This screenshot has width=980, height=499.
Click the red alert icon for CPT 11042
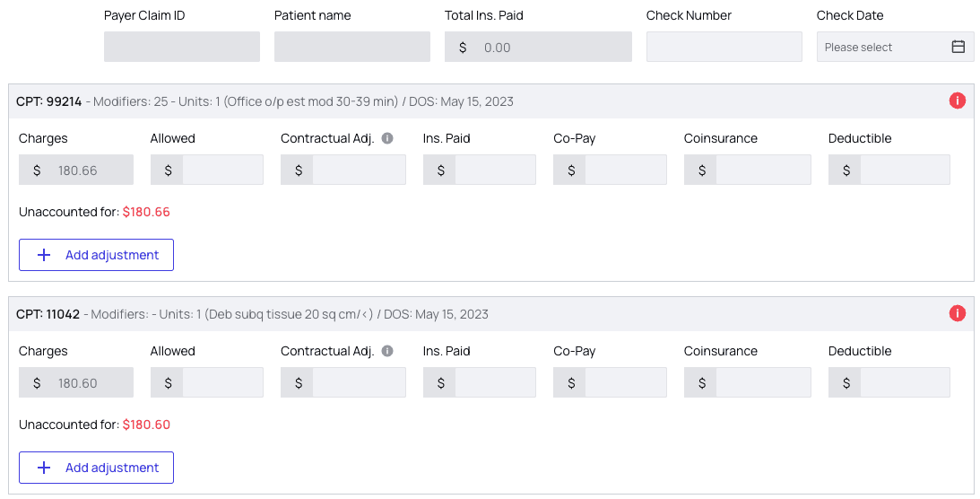[957, 313]
